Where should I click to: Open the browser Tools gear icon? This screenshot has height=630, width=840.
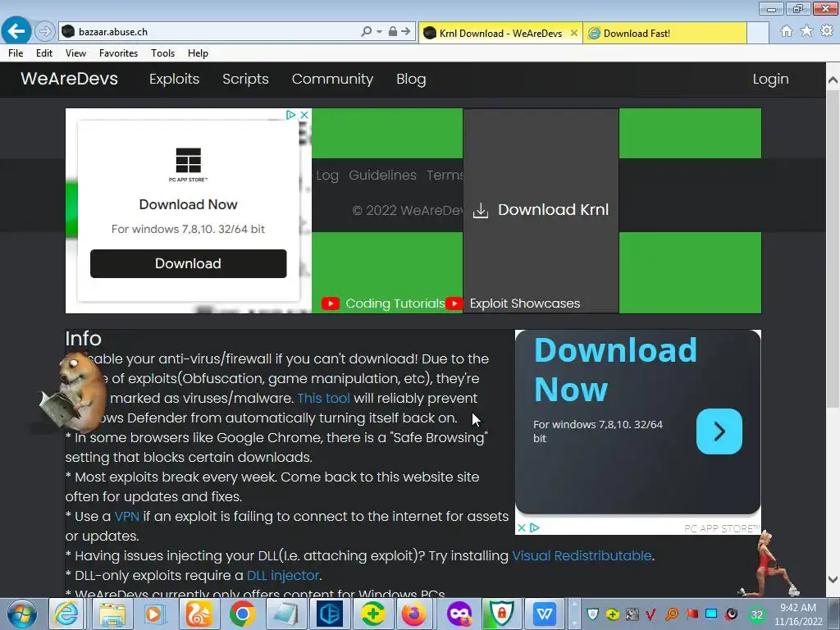pos(827,31)
